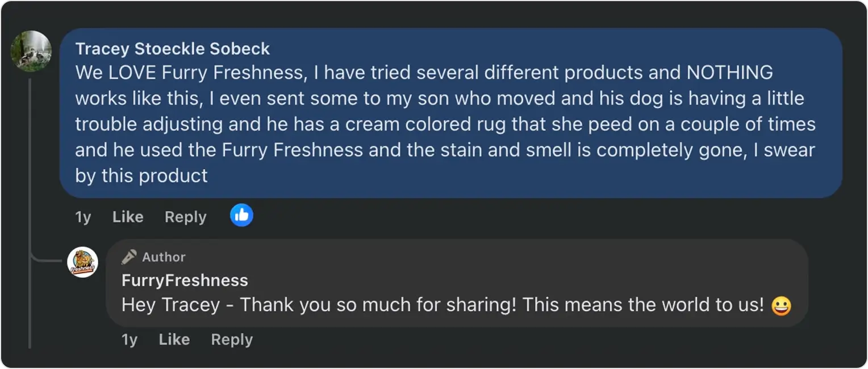Reply to Tracey's comment
868x369 pixels.
185,217
